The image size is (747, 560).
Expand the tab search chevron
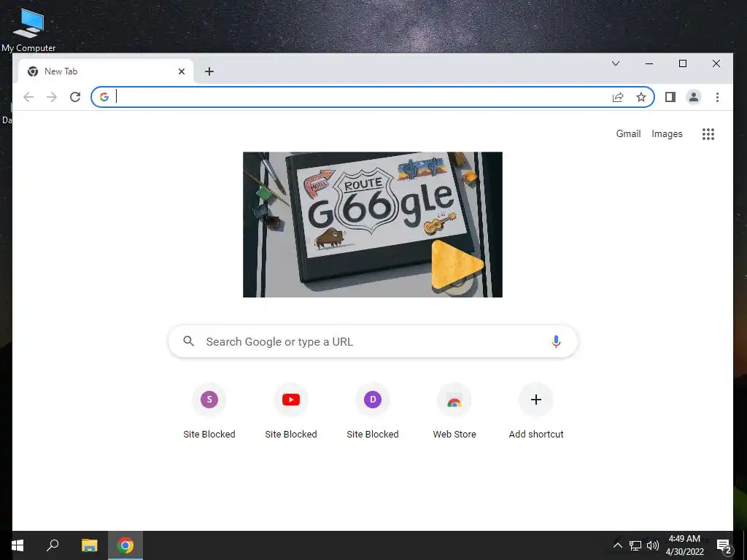[616, 63]
